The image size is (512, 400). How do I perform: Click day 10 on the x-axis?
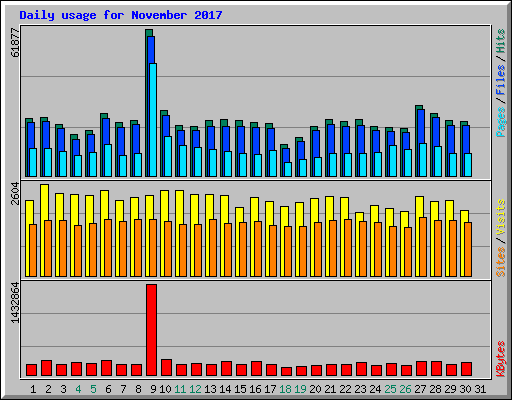tap(165, 389)
